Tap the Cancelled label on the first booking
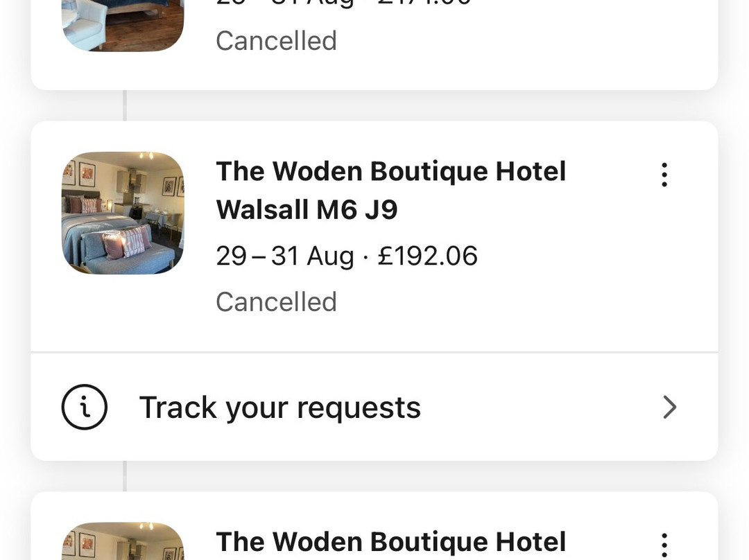 (276, 41)
